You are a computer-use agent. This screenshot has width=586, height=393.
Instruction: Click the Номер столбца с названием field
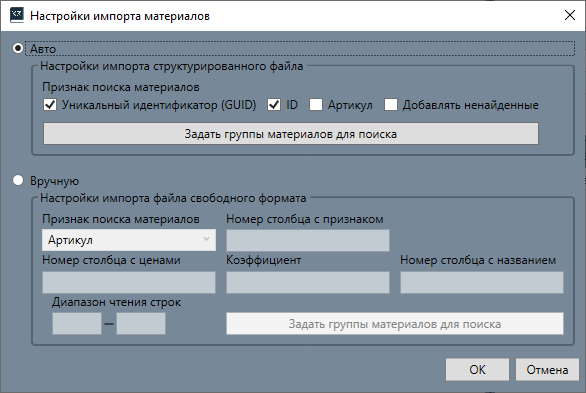(482, 282)
